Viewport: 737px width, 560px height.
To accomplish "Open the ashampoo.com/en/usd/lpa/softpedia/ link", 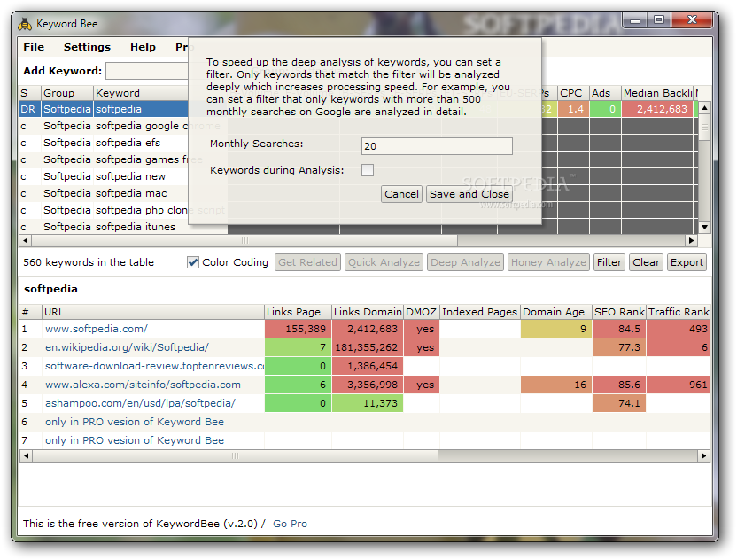I will (x=140, y=403).
